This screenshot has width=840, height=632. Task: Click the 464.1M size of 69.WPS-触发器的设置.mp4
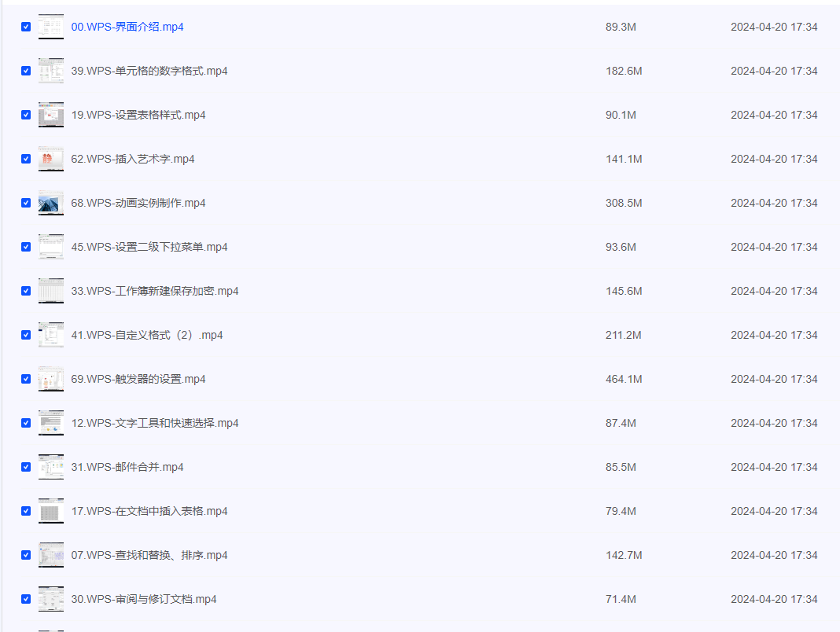click(624, 379)
